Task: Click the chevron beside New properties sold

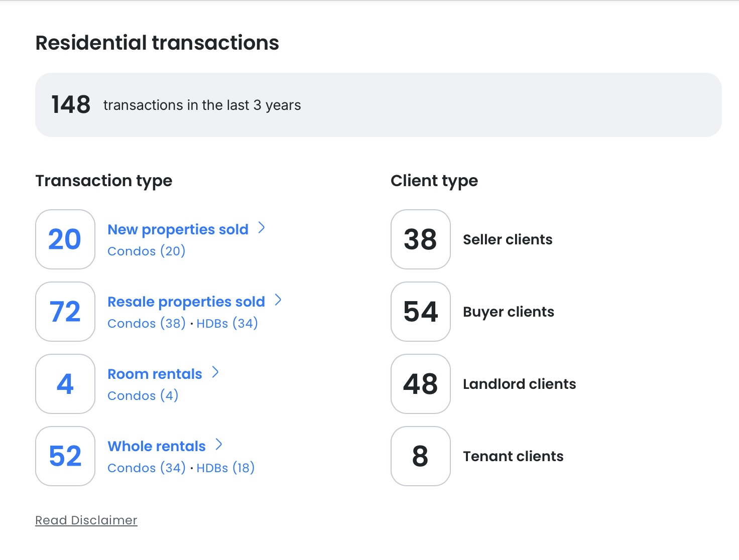Action: click(262, 228)
